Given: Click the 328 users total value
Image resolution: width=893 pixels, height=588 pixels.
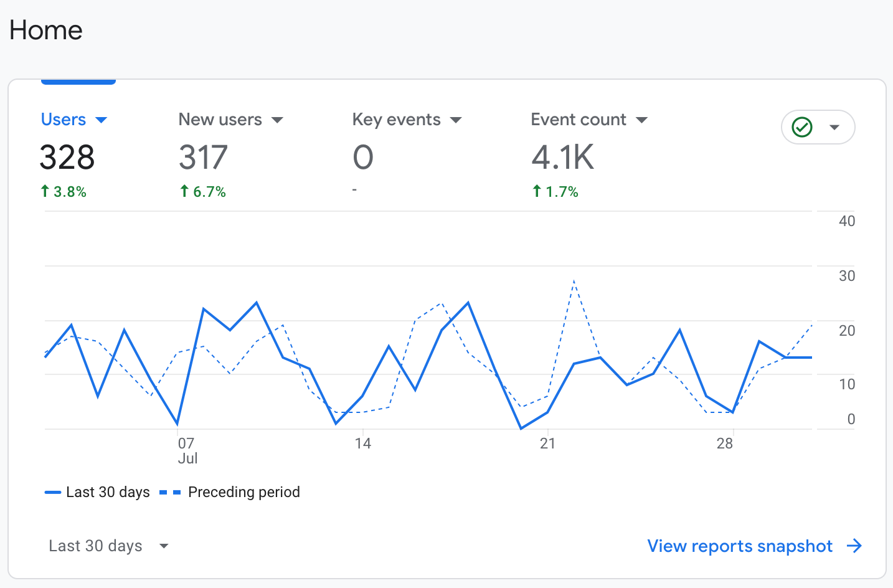Looking at the screenshot, I should 67,157.
